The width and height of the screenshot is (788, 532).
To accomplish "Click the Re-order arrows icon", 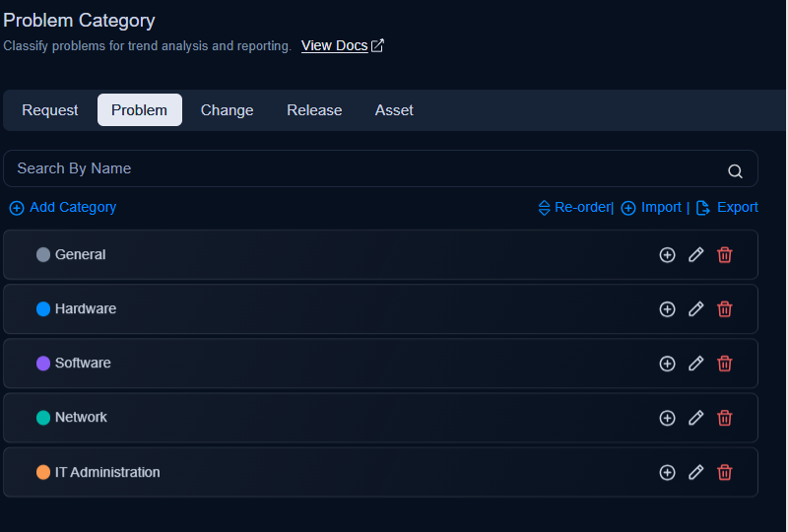I will tap(545, 208).
